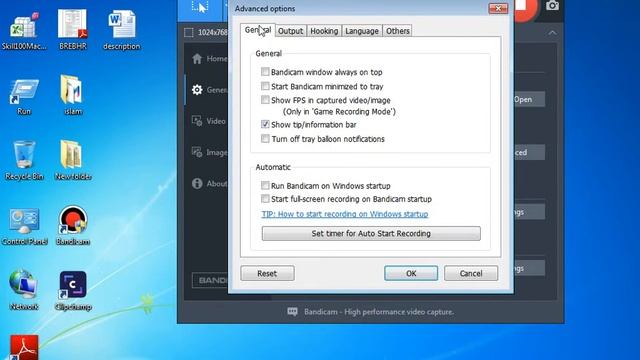
Task: Click Cancel in Advanced options
Action: 471,273
